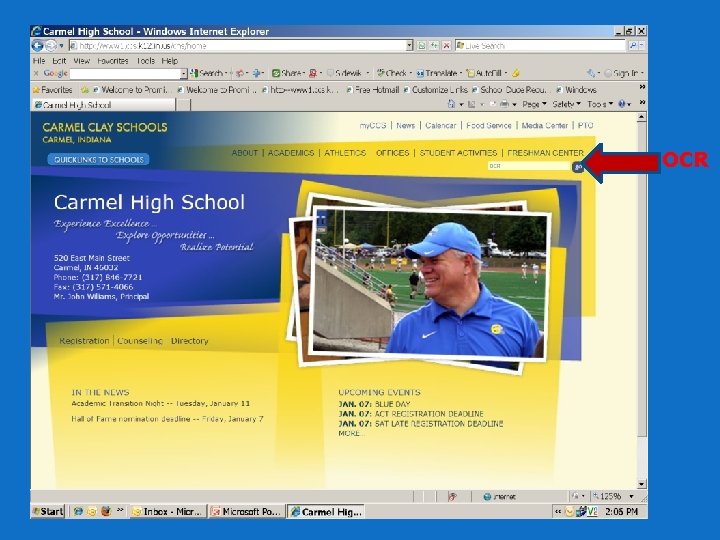Open the Edit menu
Image resolution: width=720 pixels, height=540 pixels.
pos(59,61)
